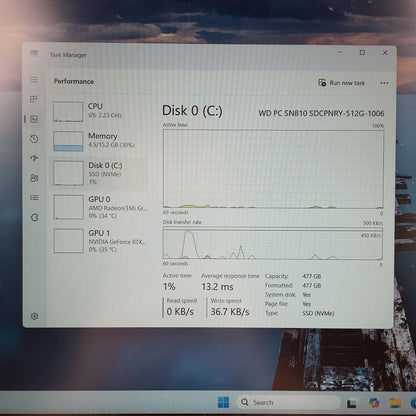Open the App history page icon
Screen dimensions: 416x416
click(x=34, y=139)
